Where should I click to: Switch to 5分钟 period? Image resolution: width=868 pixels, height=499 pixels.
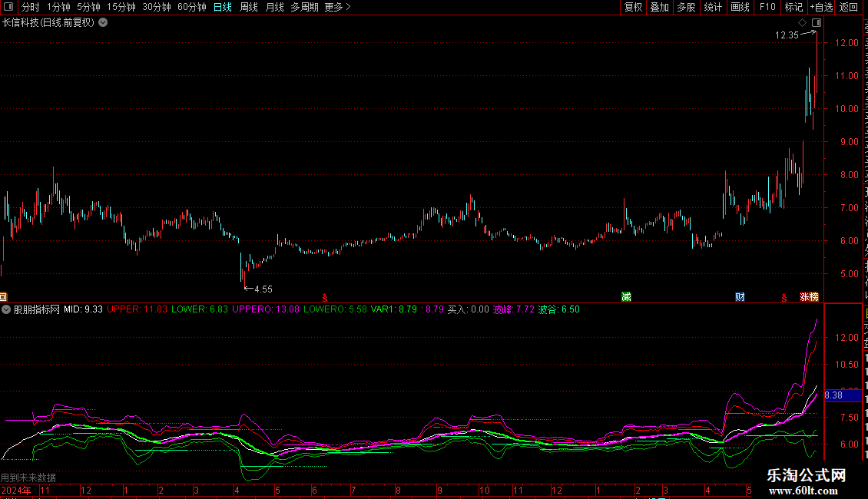pos(88,7)
